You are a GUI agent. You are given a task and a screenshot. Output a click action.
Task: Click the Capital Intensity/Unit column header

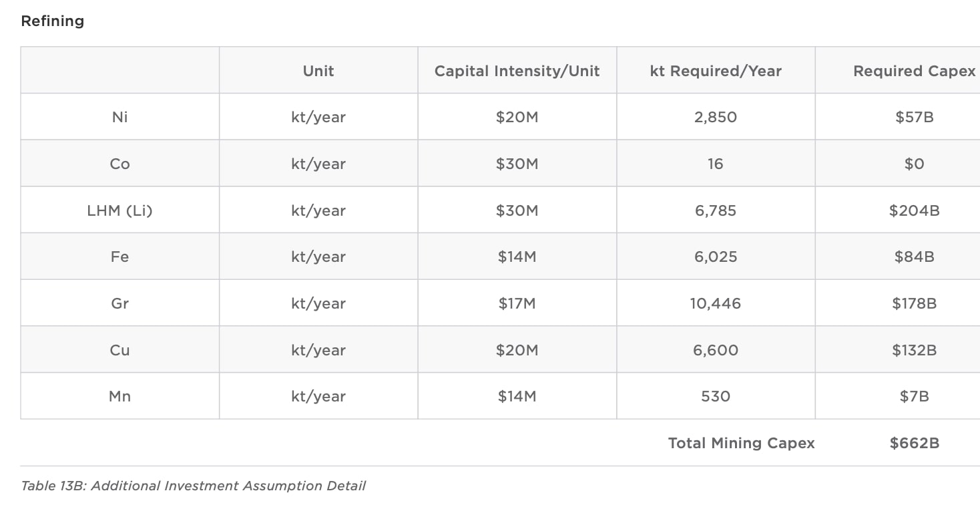click(x=517, y=71)
